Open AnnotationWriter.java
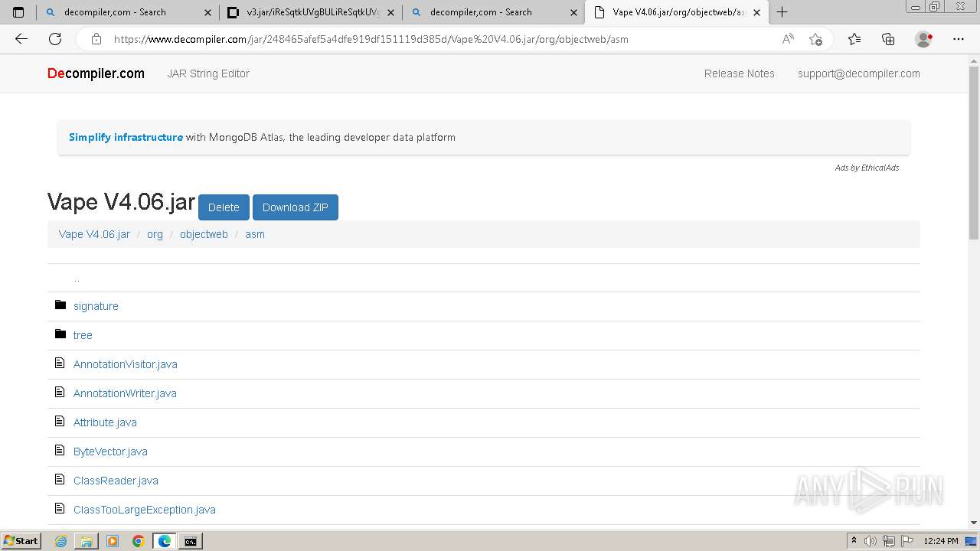Viewport: 980px width, 551px height. coord(125,393)
